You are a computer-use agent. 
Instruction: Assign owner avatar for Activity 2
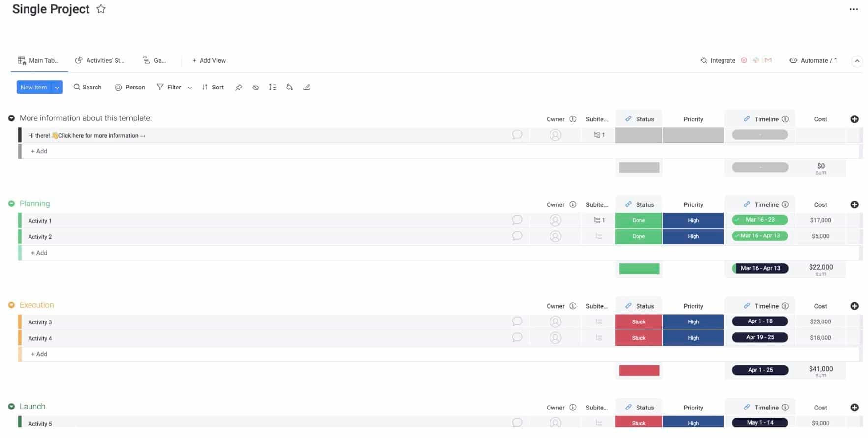[x=555, y=236]
